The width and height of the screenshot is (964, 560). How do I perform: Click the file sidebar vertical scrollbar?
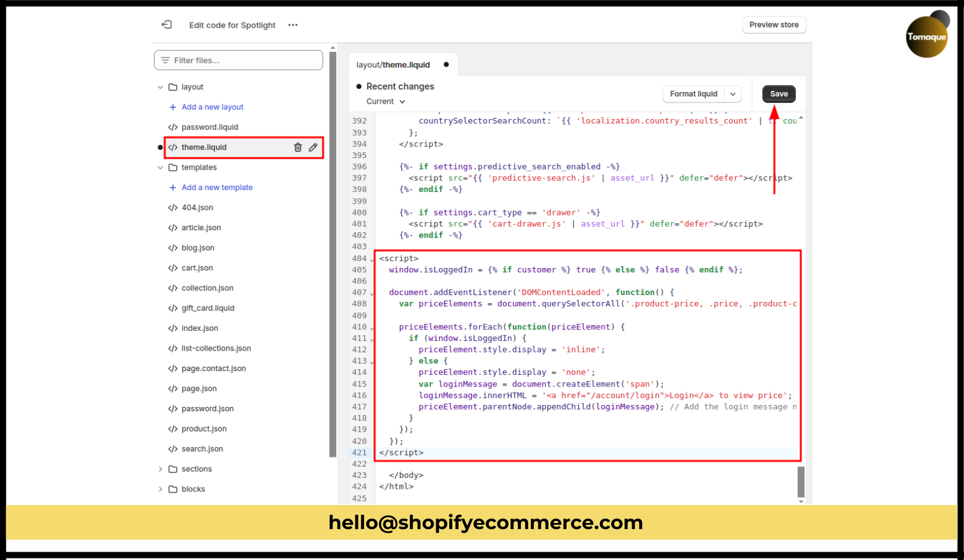333,253
